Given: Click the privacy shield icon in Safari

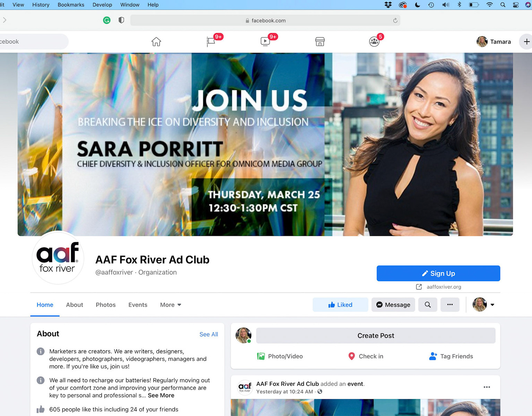Looking at the screenshot, I should point(121,20).
